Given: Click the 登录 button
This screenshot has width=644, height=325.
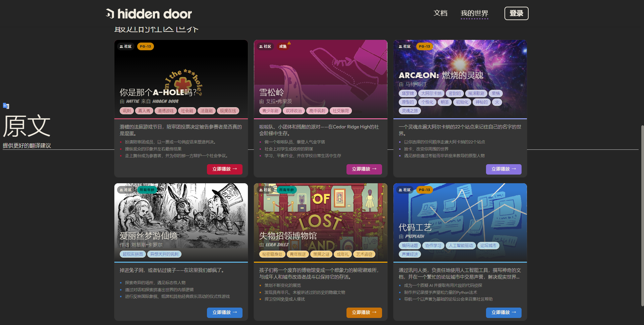Looking at the screenshot, I should 517,13.
